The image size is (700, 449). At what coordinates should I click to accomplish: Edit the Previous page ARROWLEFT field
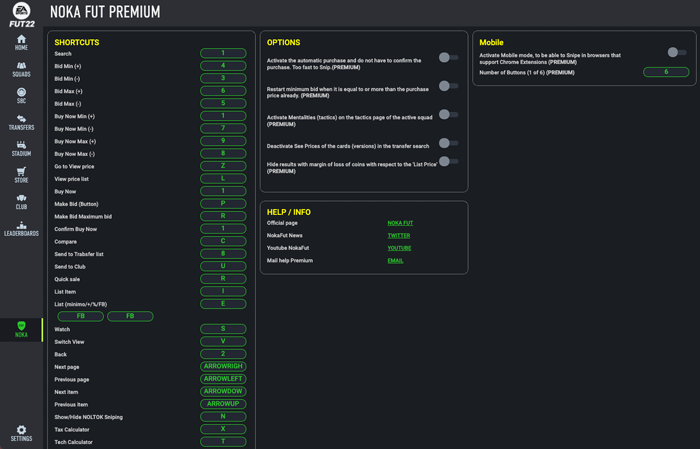(223, 378)
